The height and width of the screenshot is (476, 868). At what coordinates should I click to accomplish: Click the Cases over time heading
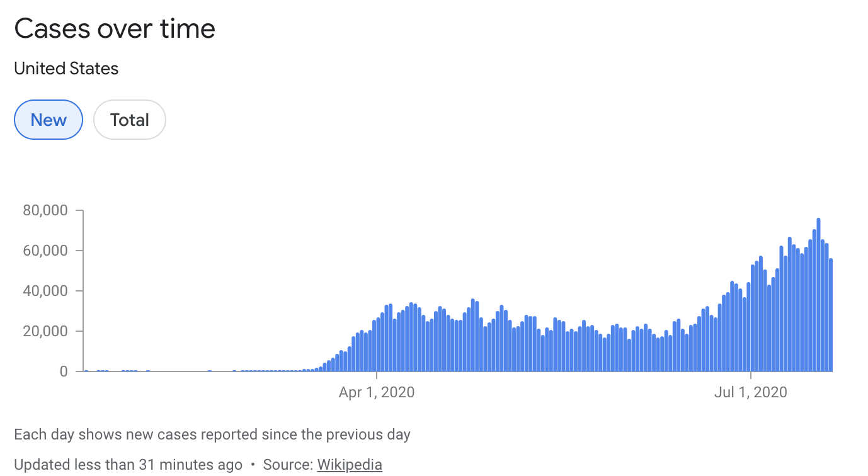point(115,28)
